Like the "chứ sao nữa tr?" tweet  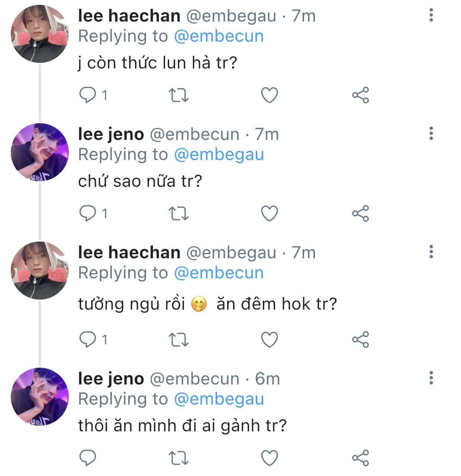pyautogui.click(x=270, y=214)
